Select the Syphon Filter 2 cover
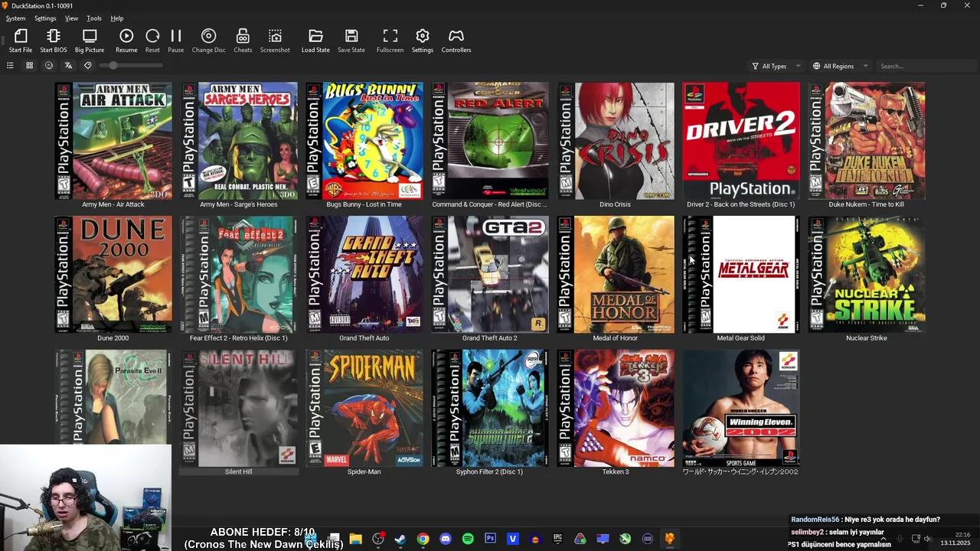 coord(490,408)
